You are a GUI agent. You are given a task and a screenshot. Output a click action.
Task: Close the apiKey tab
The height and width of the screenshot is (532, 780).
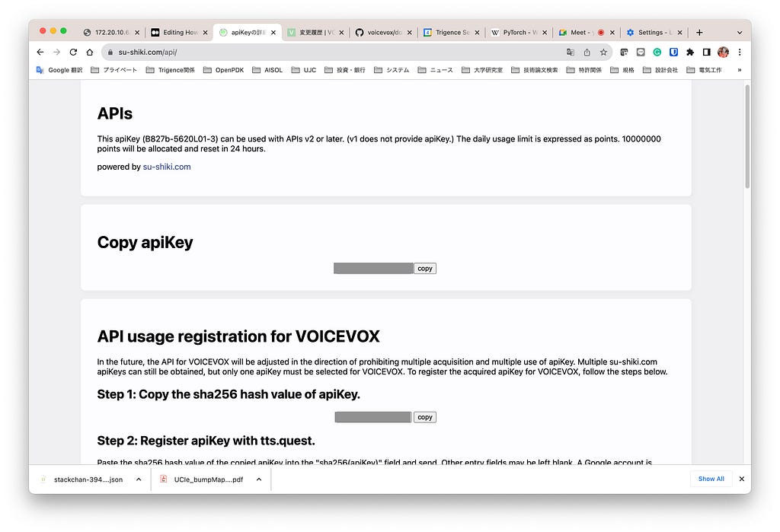[273, 32]
